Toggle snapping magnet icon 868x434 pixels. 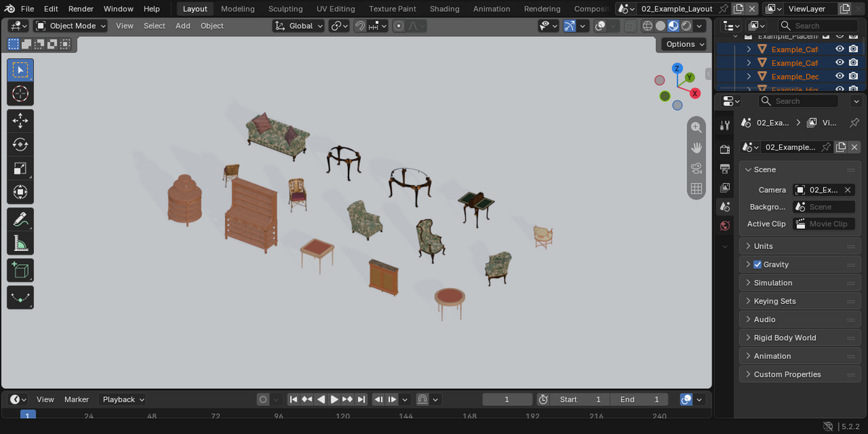pyautogui.click(x=359, y=26)
